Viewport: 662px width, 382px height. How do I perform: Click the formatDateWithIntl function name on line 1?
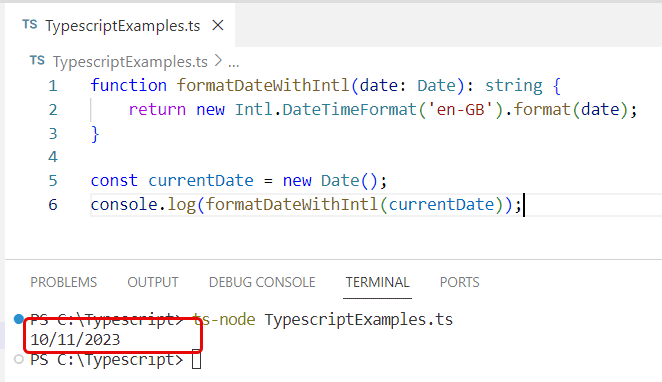(263, 86)
